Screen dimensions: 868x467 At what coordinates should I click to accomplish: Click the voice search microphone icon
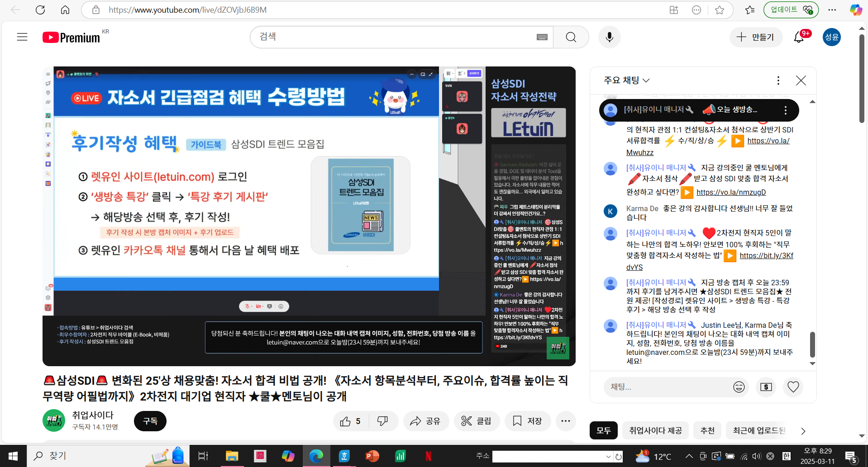(x=609, y=37)
